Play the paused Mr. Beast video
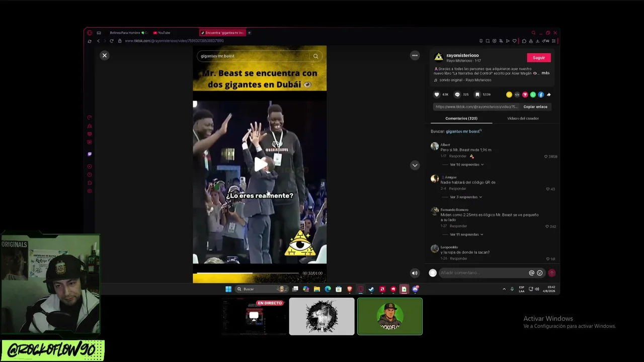 click(260, 164)
